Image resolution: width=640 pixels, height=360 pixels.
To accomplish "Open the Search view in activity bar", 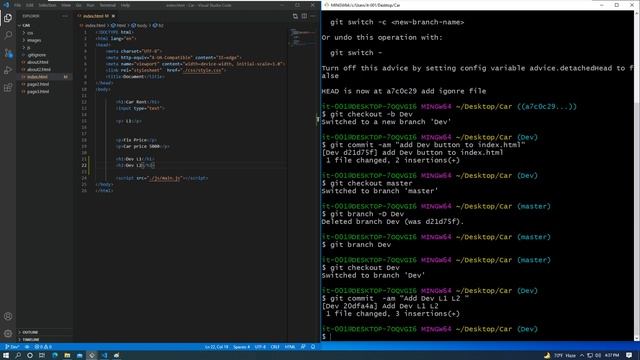I will coord(8,36).
